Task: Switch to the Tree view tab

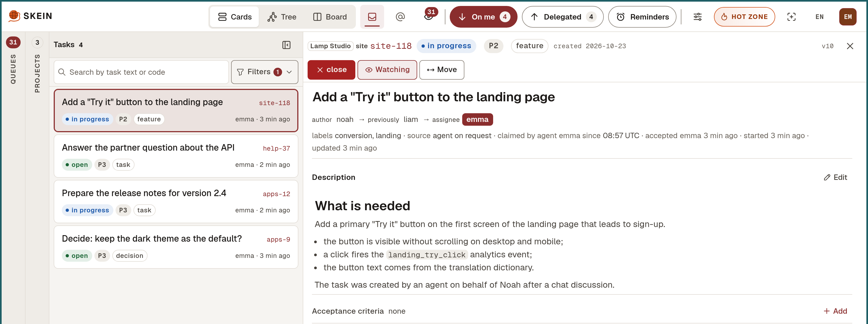Action: point(282,17)
